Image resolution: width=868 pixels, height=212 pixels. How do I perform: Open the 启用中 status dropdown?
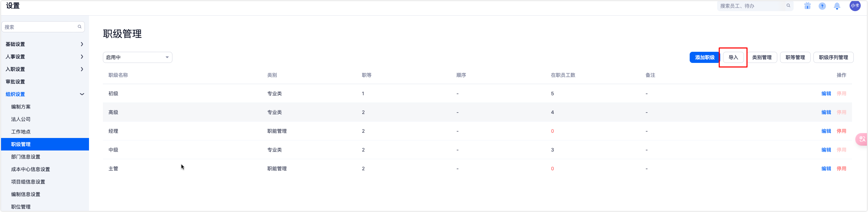click(137, 57)
